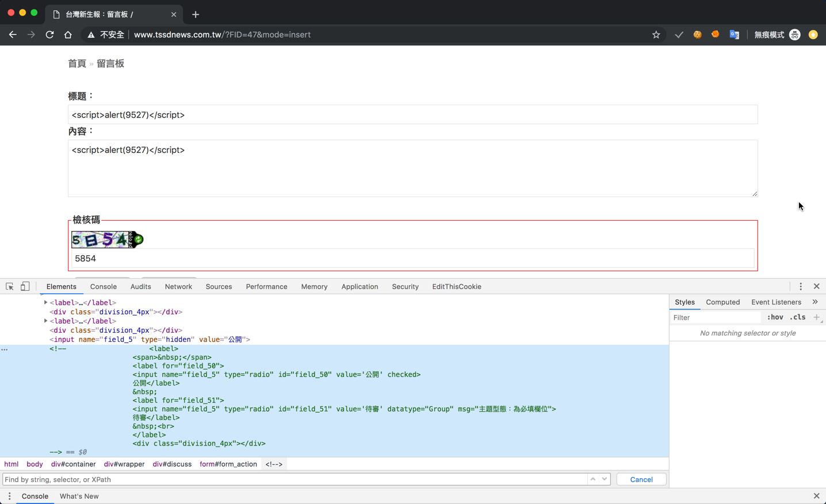Switch to the Elements panel
This screenshot has width=826, height=504.
coord(61,287)
